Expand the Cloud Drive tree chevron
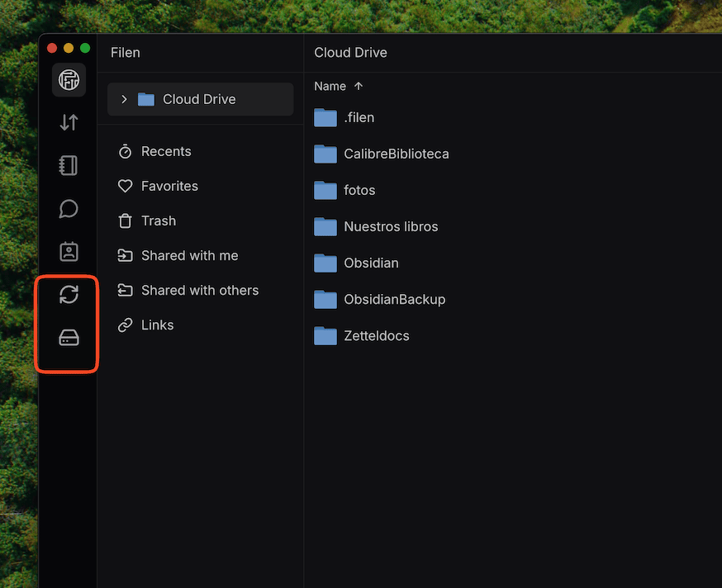The width and height of the screenshot is (722, 588). (124, 99)
